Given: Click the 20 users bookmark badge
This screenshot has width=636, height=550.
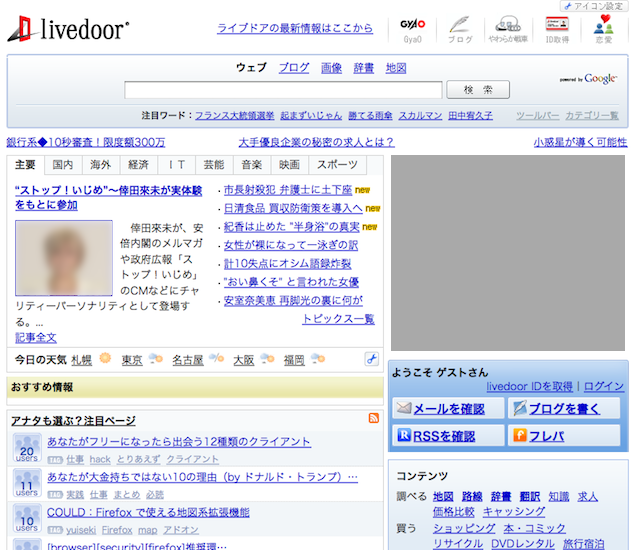Looking at the screenshot, I should pos(27,448).
